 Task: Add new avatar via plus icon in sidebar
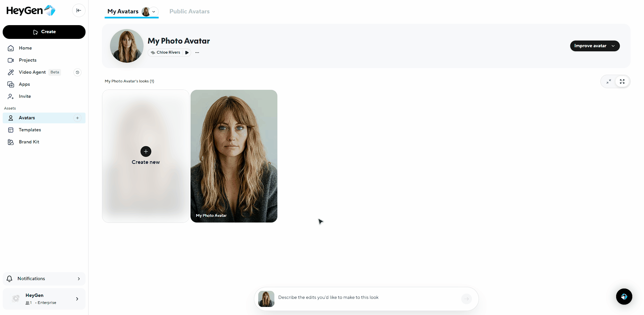(77, 118)
